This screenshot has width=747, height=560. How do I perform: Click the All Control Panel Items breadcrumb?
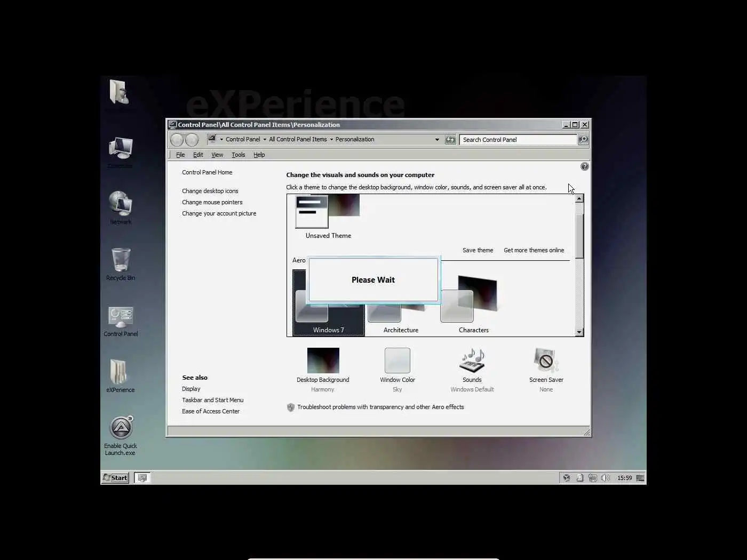point(298,140)
